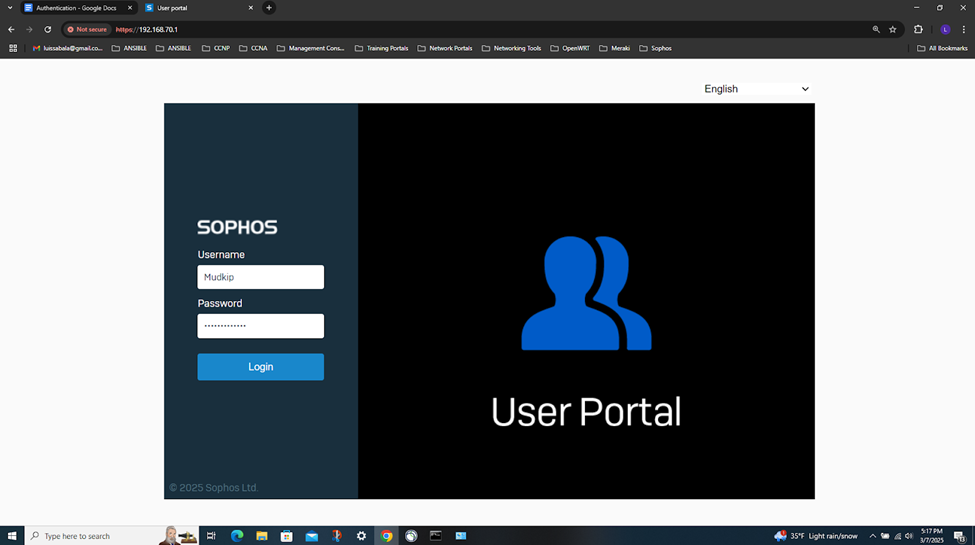Open the Network Portals bookmark folder

pos(445,48)
